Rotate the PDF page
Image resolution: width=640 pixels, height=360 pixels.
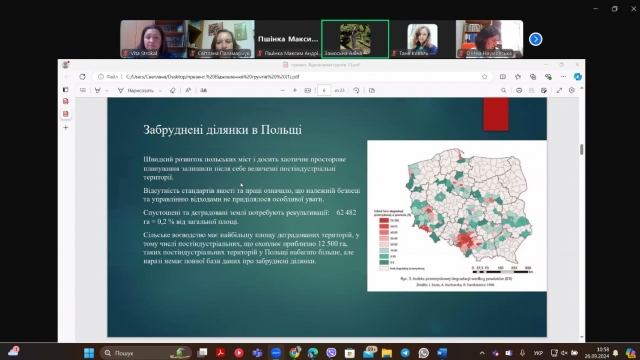point(356,90)
